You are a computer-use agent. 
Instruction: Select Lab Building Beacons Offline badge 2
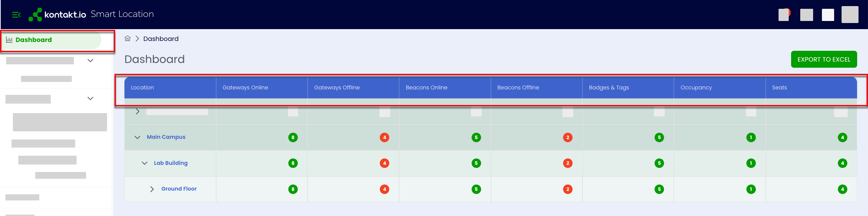click(x=568, y=163)
